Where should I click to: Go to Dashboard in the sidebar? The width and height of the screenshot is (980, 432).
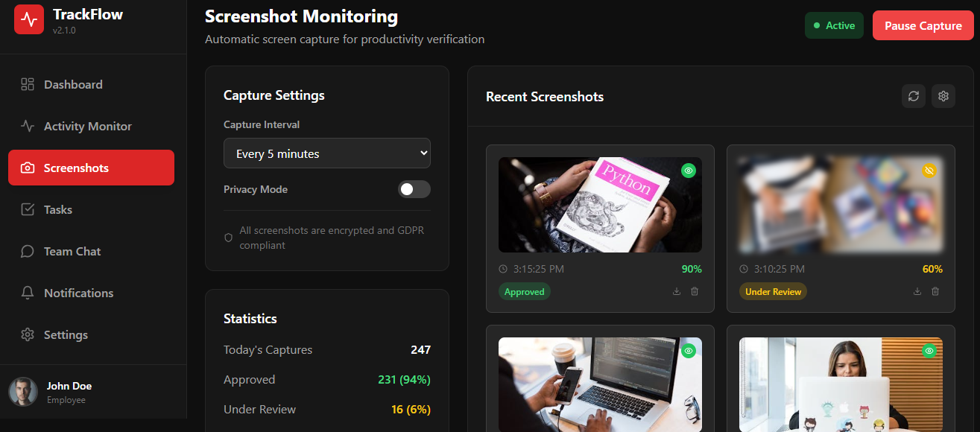pyautogui.click(x=91, y=84)
